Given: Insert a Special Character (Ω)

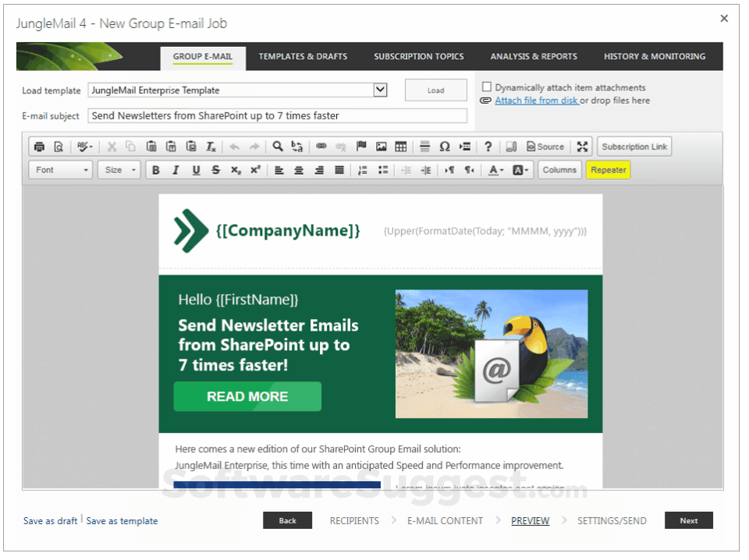Looking at the screenshot, I should 443,146.
